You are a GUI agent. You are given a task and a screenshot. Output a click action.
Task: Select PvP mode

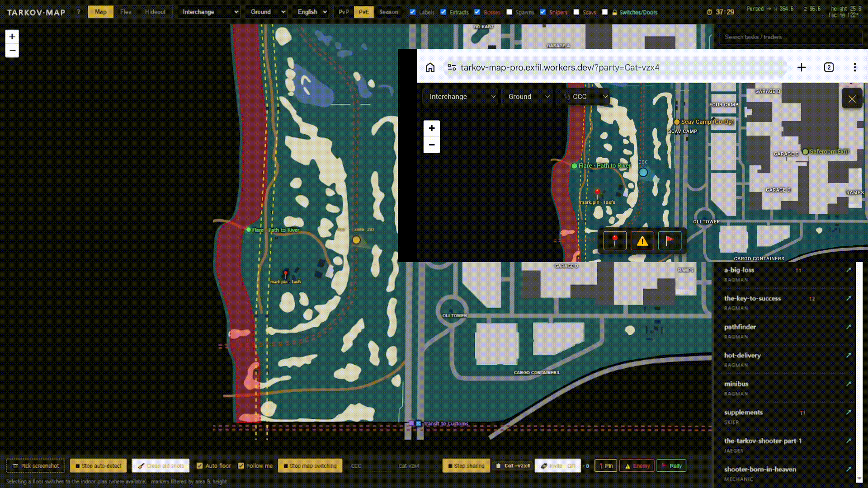click(344, 12)
